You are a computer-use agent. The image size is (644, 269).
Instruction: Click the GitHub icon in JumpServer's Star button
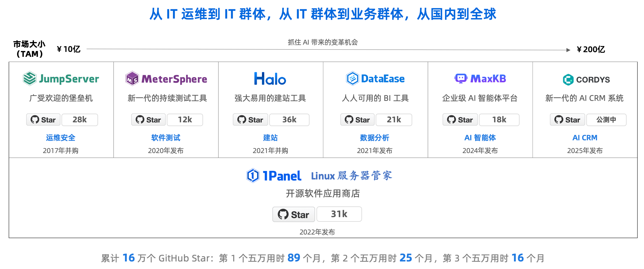35,119
